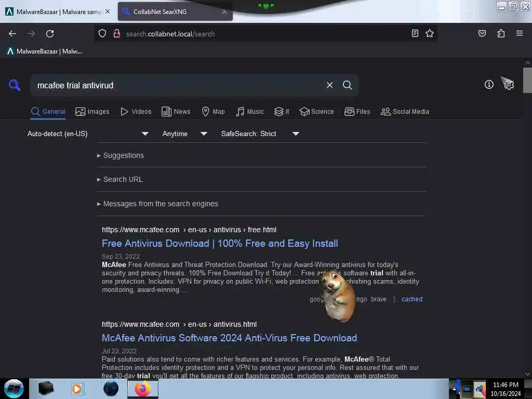Switch to the MalwareBazaar tab
532x399 pixels.
point(58,12)
